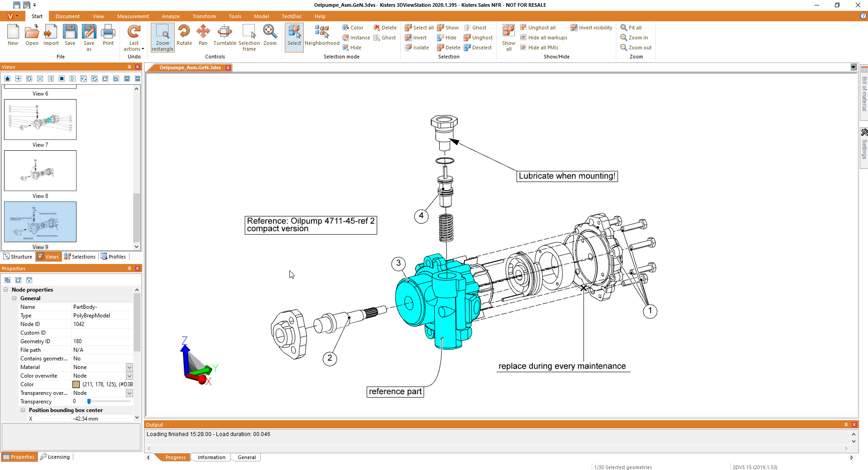Print the view using Print icon
The image size is (868, 470).
click(x=108, y=35)
